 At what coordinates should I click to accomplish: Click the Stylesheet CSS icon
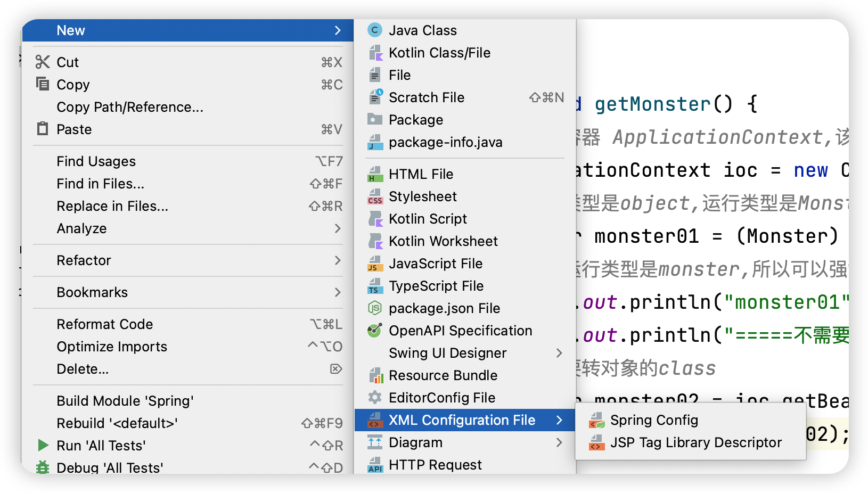pos(375,196)
